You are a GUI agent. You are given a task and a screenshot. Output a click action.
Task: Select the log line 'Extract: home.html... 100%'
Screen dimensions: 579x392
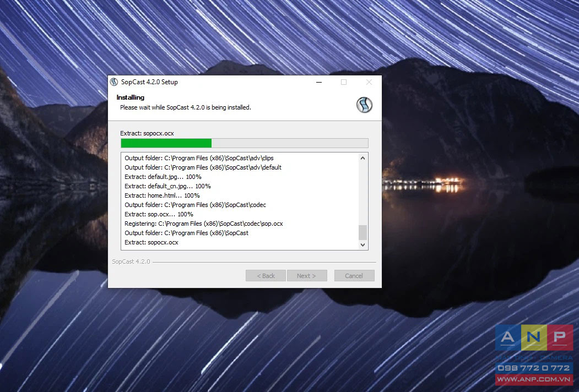(x=162, y=195)
